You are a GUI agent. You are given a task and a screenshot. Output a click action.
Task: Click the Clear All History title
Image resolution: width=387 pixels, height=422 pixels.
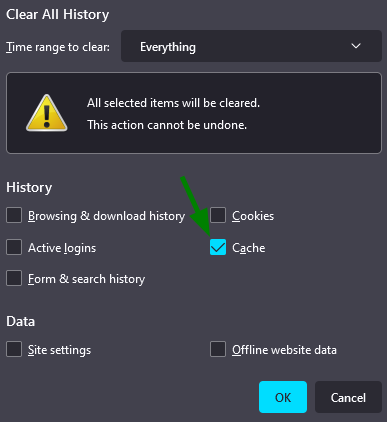click(58, 15)
